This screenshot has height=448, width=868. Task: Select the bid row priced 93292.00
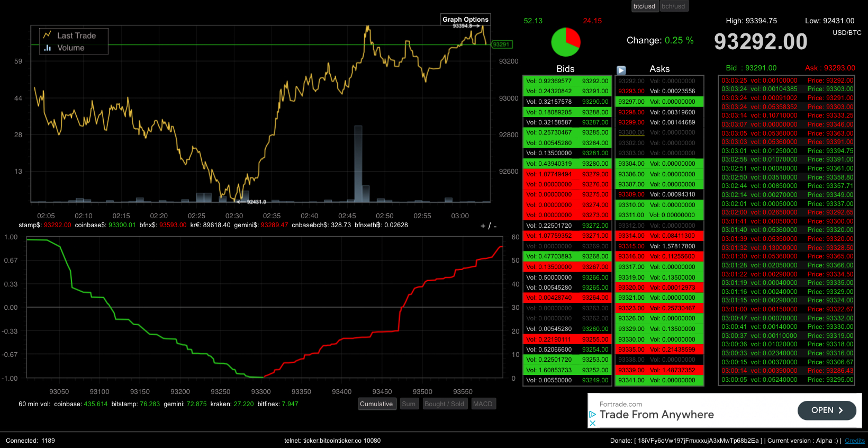point(567,81)
